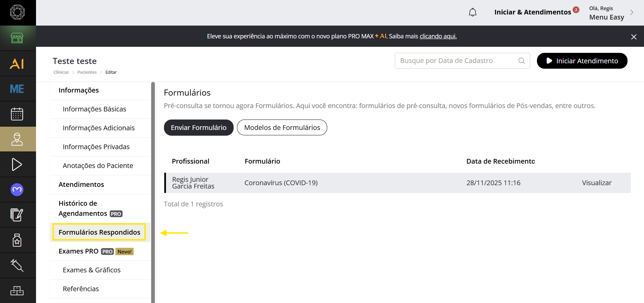644x303 pixels.
Task: Follow the 'clicando aqui' banner link
Action: tap(438, 36)
